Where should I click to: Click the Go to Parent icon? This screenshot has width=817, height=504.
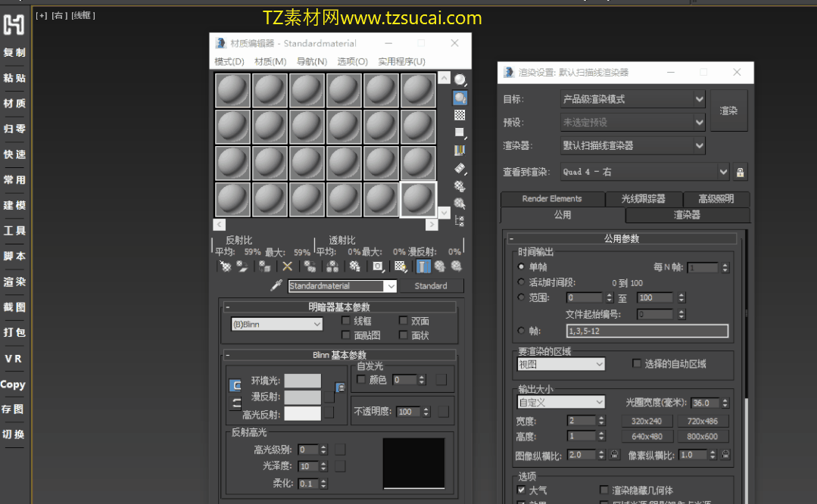pyautogui.click(x=440, y=266)
